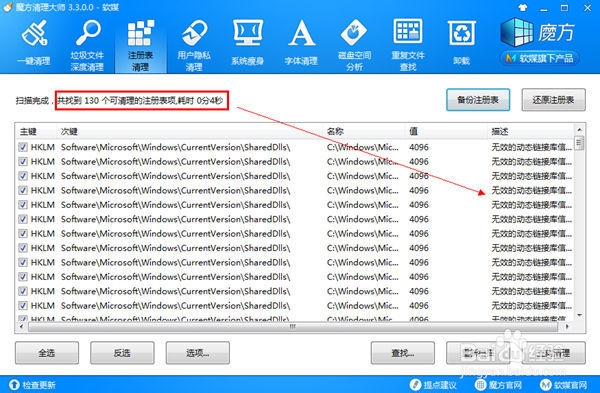Uncheck the third HKLM row checkbox
This screenshot has width=600, height=393.
point(23,176)
